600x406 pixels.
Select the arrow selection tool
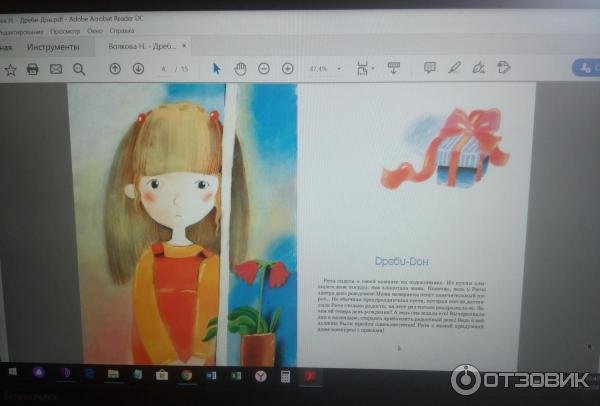[x=217, y=69]
